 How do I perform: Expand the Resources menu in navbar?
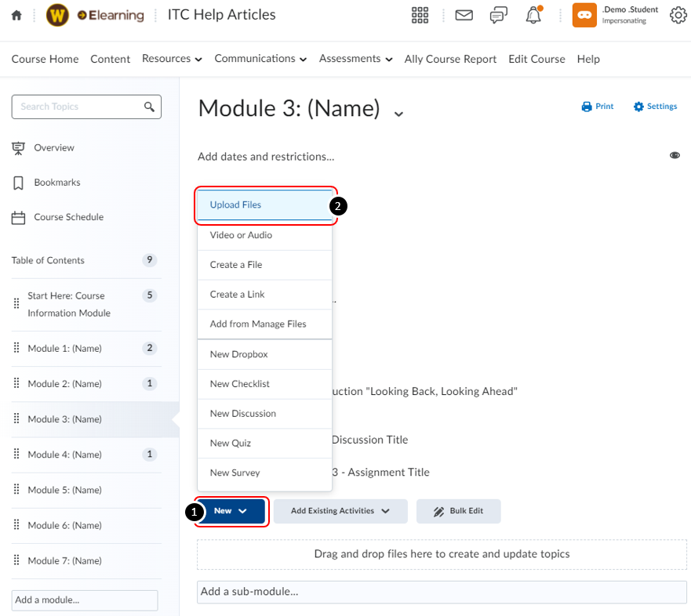[x=172, y=59]
